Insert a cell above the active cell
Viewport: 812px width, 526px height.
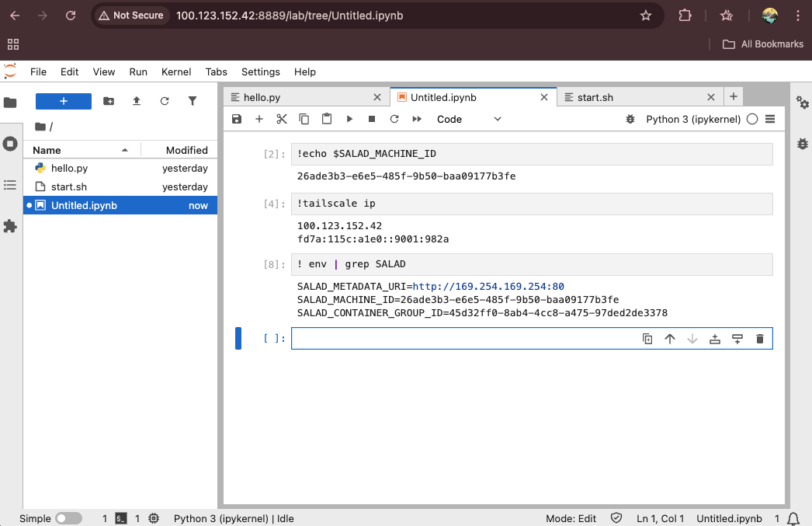tap(715, 339)
